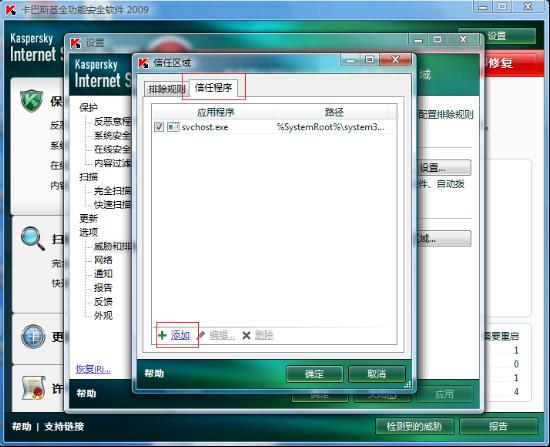550x447 pixels.
Task: Select 外观 in the settings tree
Action: pos(103,315)
